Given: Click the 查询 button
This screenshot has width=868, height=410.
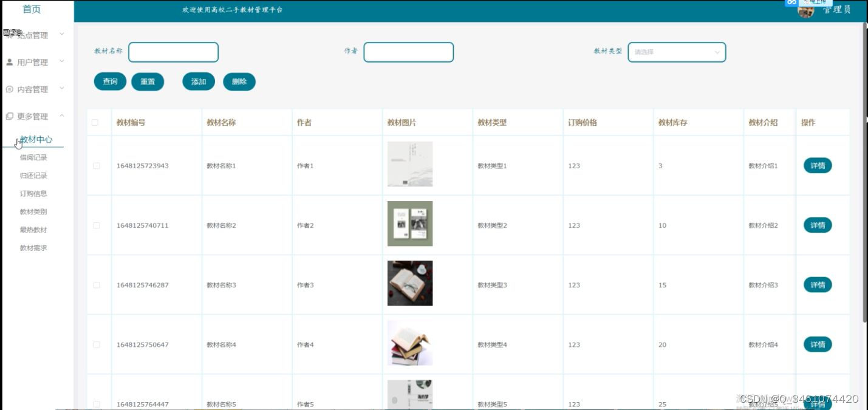Looking at the screenshot, I should (110, 81).
